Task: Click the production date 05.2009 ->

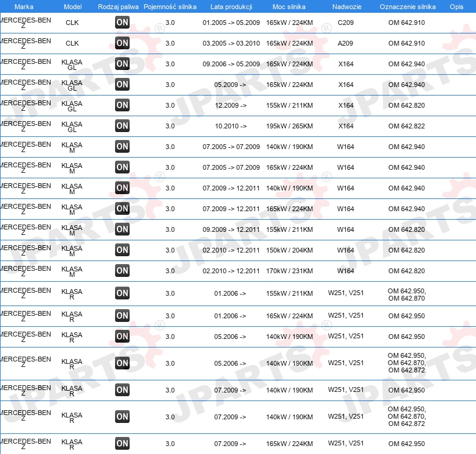Action: pyautogui.click(x=230, y=85)
